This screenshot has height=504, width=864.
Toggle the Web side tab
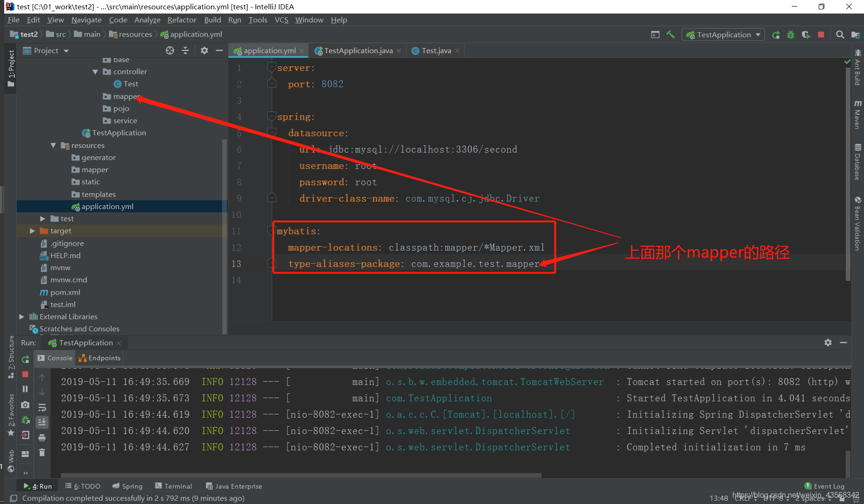pyautogui.click(x=11, y=461)
